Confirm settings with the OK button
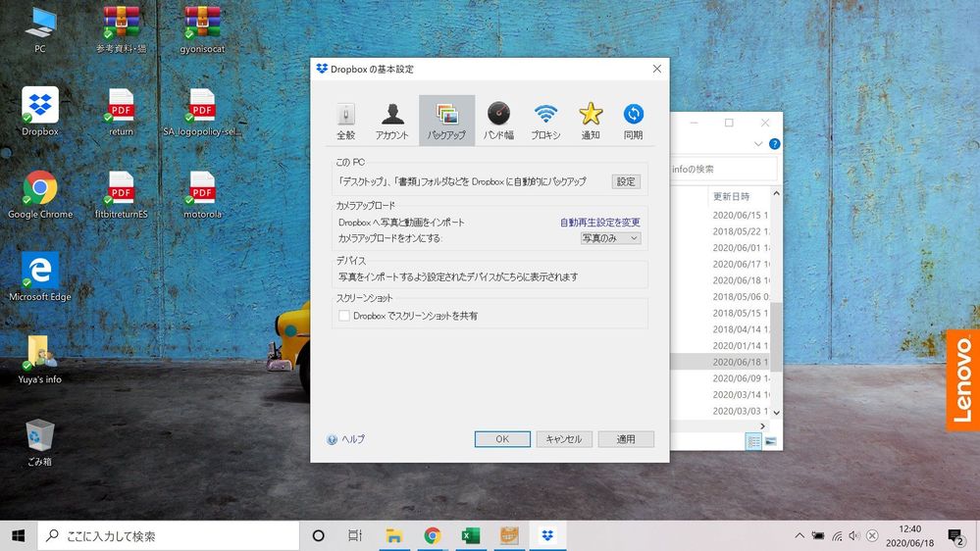This screenshot has width=980, height=551. click(502, 439)
